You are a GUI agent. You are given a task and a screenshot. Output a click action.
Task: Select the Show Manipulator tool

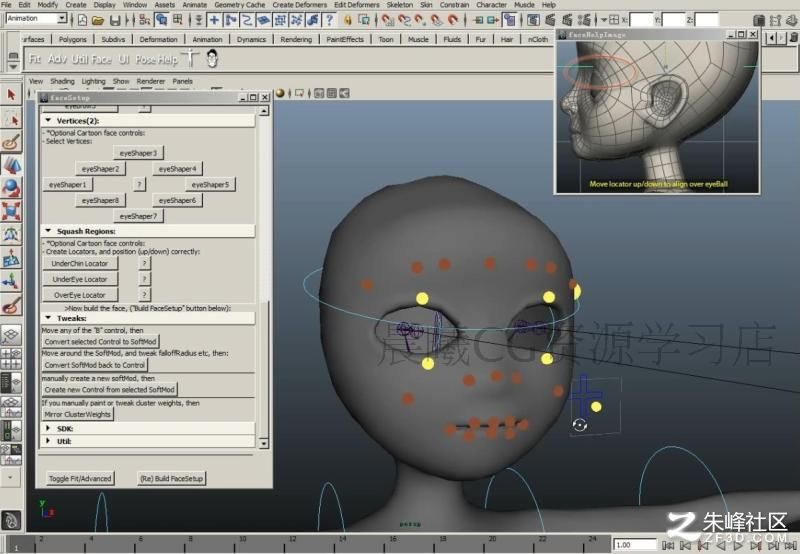click(x=11, y=281)
